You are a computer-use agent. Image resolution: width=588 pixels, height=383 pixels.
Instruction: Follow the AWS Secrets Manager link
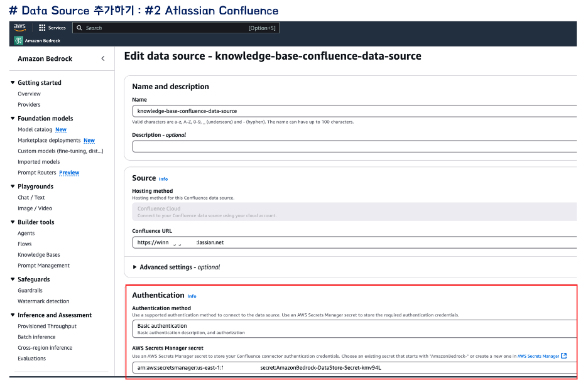point(538,356)
